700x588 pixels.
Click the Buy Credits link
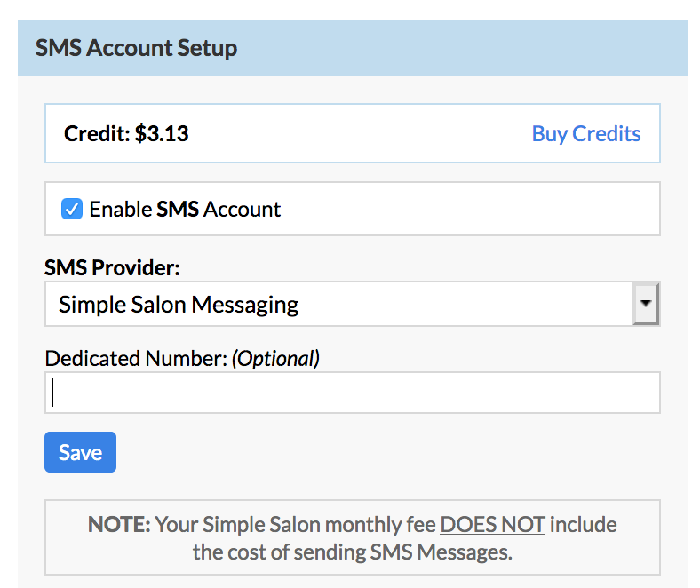585,134
